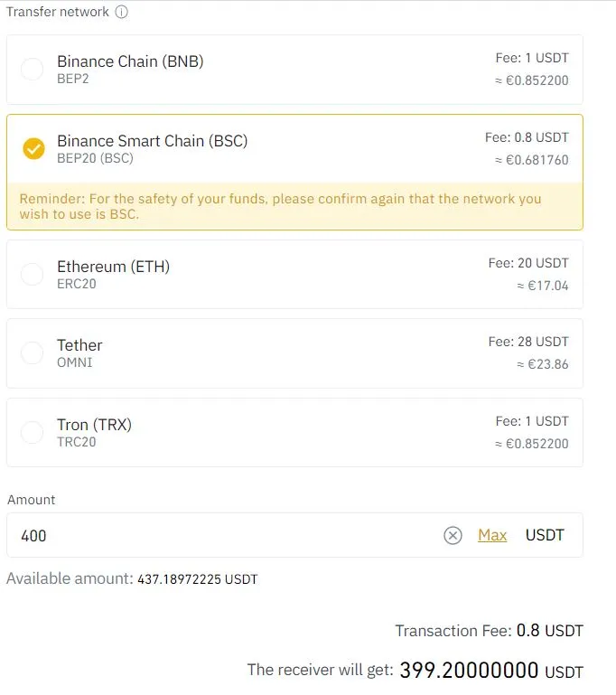The image size is (616, 695).
Task: Choose the Ethereum ERC20 network card
Action: 294,275
